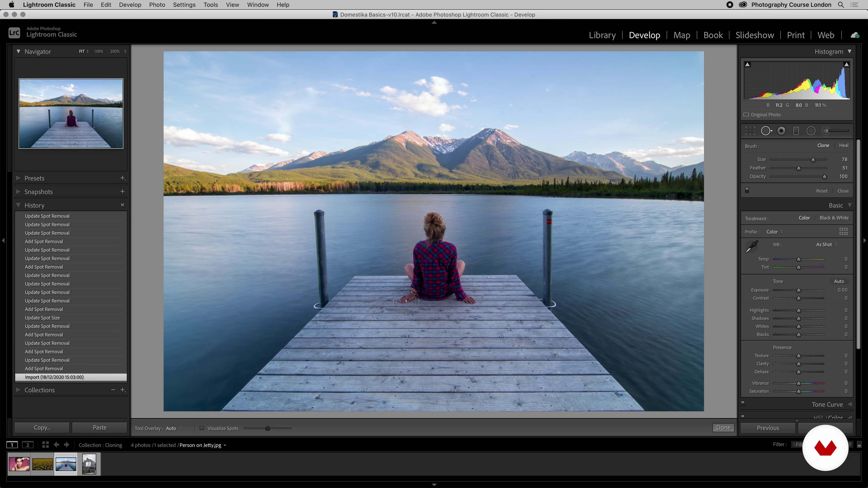Viewport: 868px width, 488px height.
Task: Select the Graduated Filter tool
Action: pos(796,131)
